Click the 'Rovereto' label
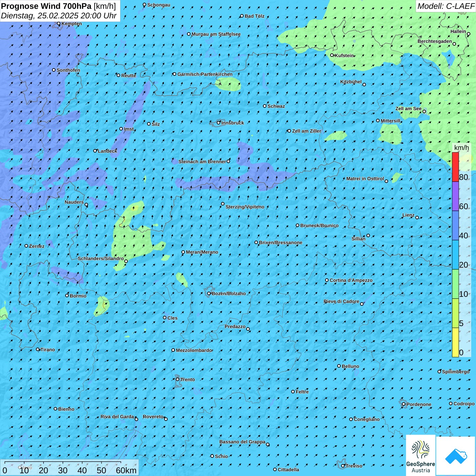This screenshot has width=476, height=476. point(153,417)
